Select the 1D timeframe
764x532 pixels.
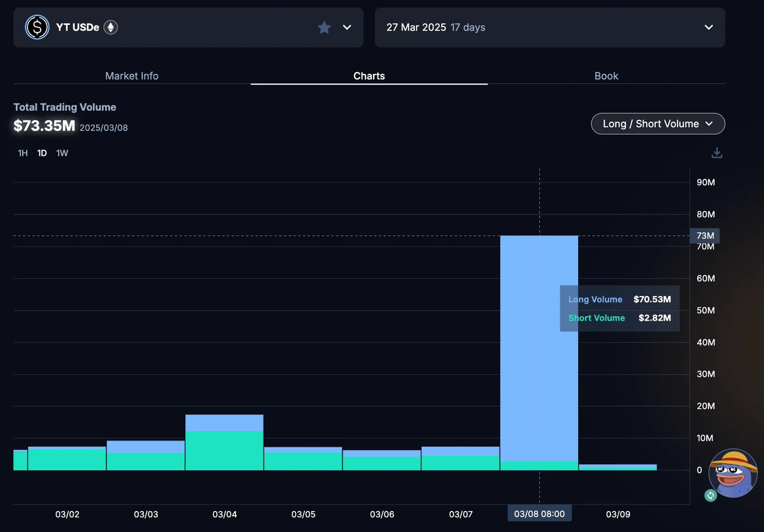42,153
